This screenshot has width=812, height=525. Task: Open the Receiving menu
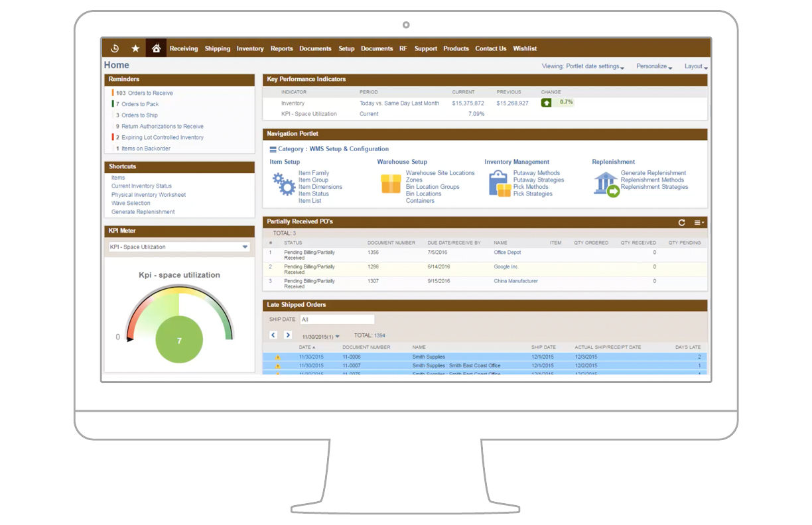point(184,48)
